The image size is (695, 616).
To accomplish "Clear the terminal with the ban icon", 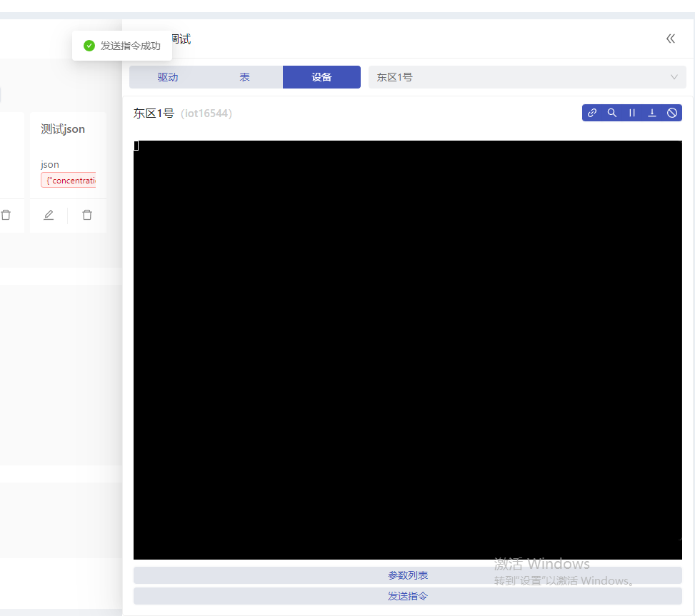I will (672, 113).
